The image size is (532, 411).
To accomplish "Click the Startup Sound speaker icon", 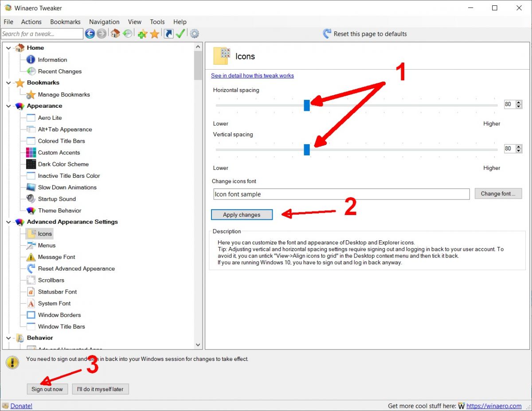I will click(31, 199).
